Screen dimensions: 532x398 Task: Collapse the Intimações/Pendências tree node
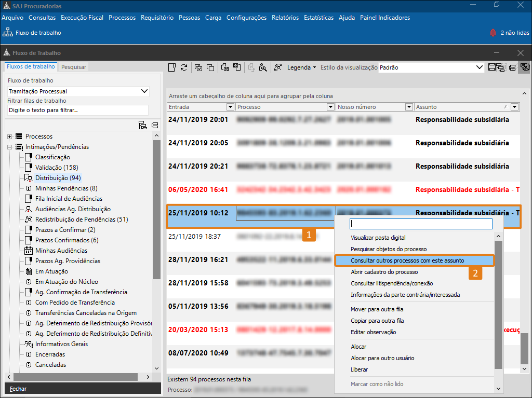(9, 147)
